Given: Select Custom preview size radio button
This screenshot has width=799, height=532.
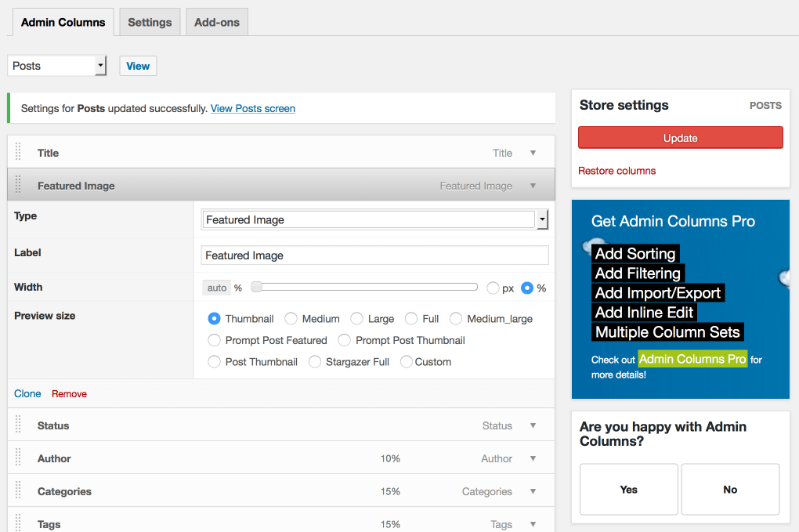Looking at the screenshot, I should (x=407, y=362).
